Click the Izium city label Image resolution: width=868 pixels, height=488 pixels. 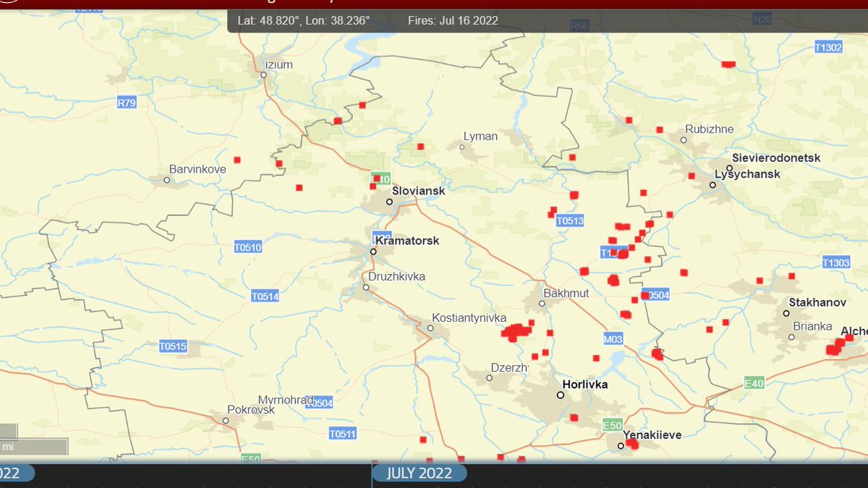(x=280, y=64)
